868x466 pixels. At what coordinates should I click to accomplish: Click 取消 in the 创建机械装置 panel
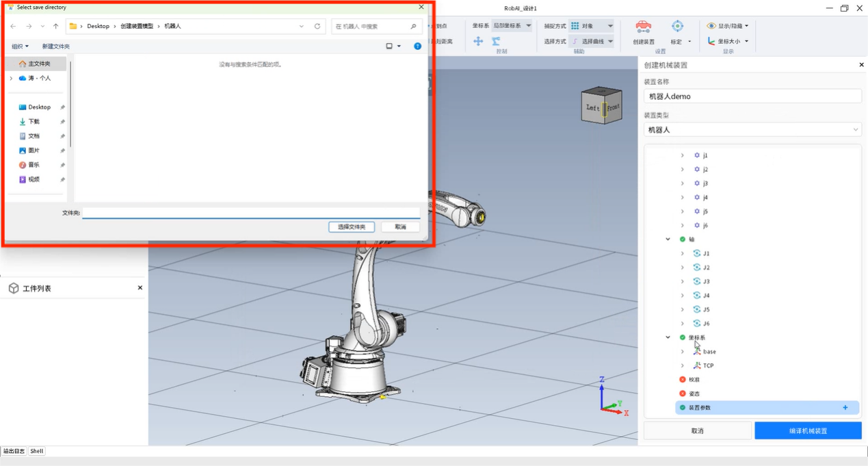coord(697,430)
